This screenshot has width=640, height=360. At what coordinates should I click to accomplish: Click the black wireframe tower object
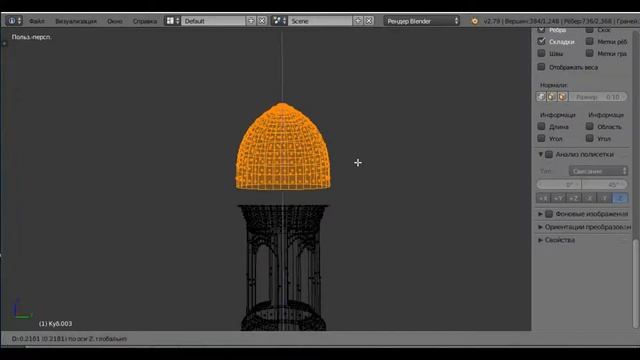pyautogui.click(x=283, y=267)
